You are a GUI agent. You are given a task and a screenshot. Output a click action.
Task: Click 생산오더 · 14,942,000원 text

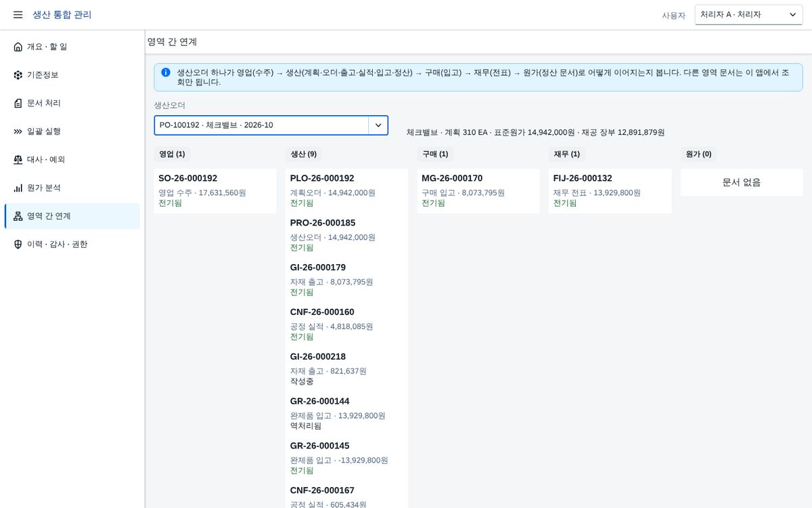tap(333, 238)
